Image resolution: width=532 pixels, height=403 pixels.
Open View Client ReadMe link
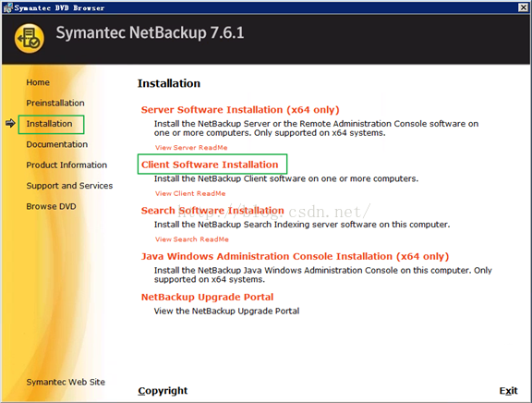click(x=190, y=193)
